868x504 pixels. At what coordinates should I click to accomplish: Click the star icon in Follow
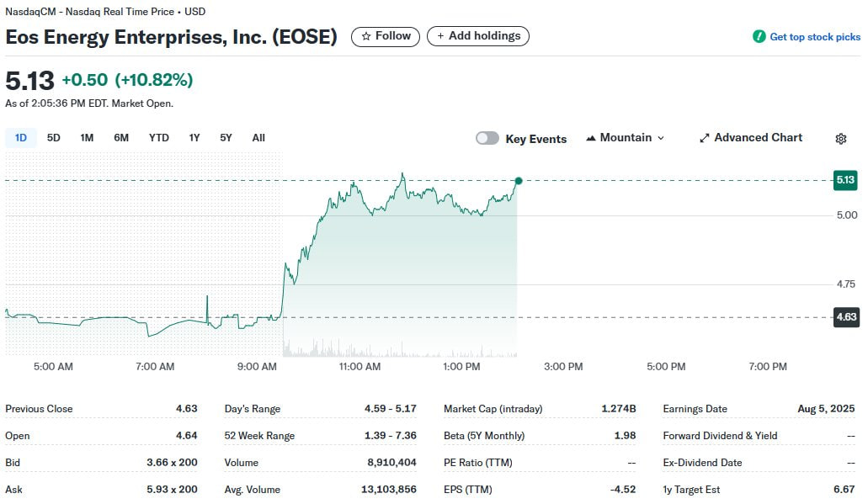(x=366, y=36)
